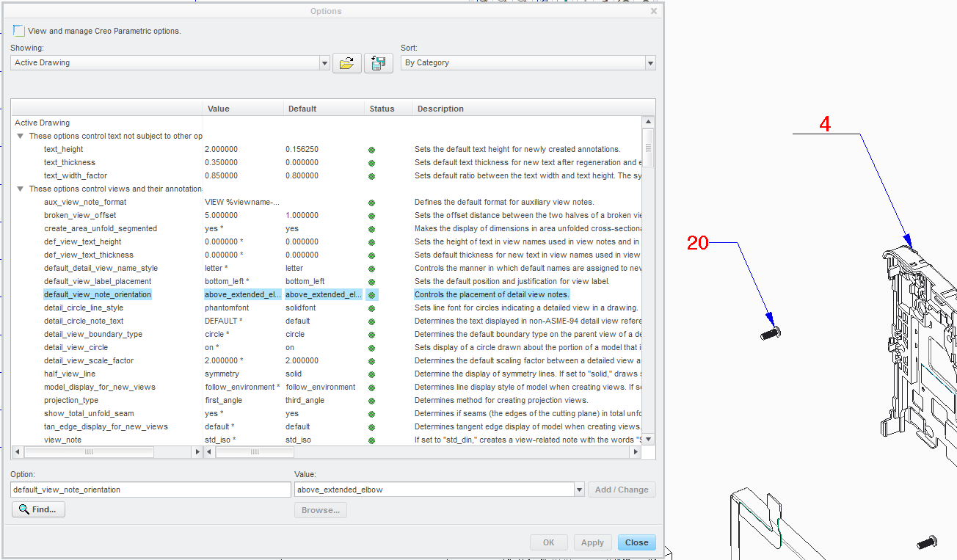Select the broken_view_offset option
Screen dimensions: 957x560
(x=80, y=216)
